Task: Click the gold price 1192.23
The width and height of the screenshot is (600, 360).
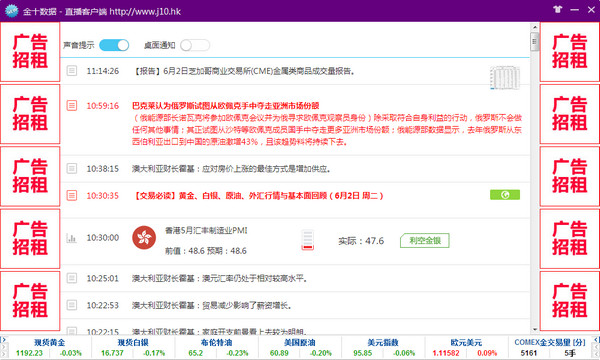Action: pos(29,353)
